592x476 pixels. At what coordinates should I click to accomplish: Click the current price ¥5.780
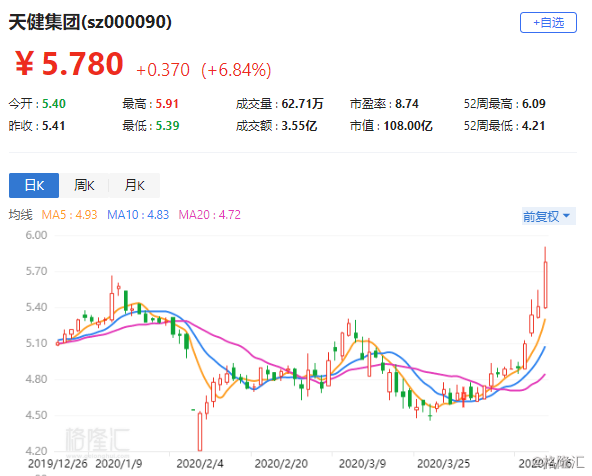69,63
